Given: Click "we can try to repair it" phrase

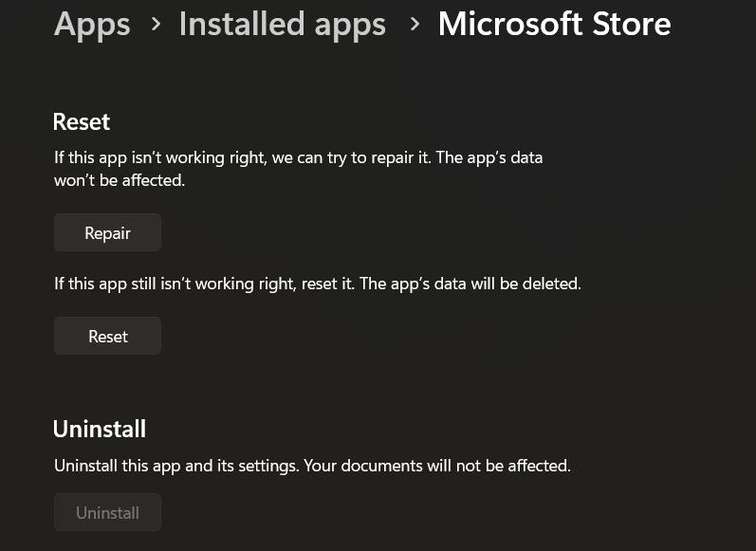Looking at the screenshot, I should point(351,157).
